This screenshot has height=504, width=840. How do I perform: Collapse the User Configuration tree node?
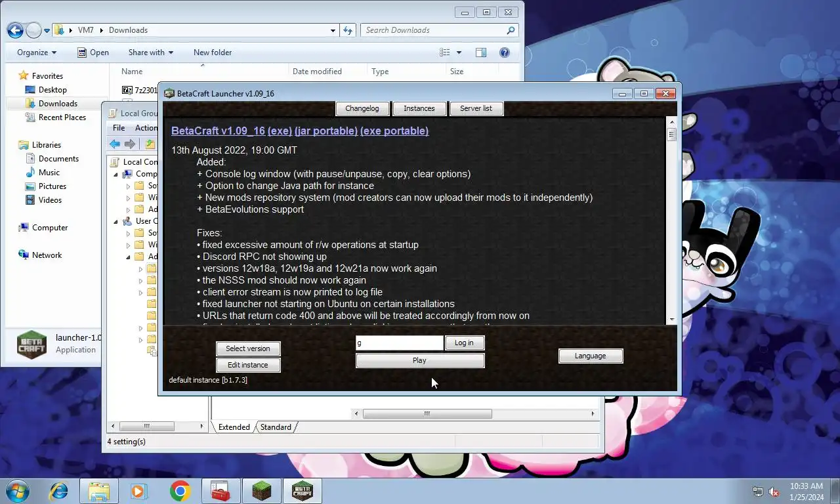[116, 221]
